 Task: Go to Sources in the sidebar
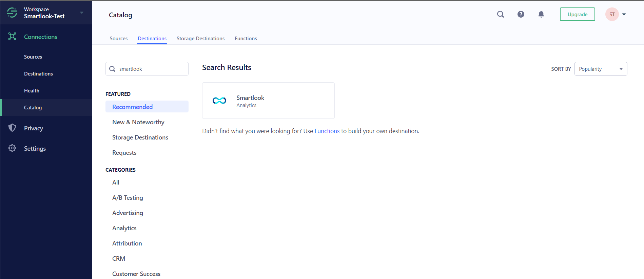click(33, 57)
